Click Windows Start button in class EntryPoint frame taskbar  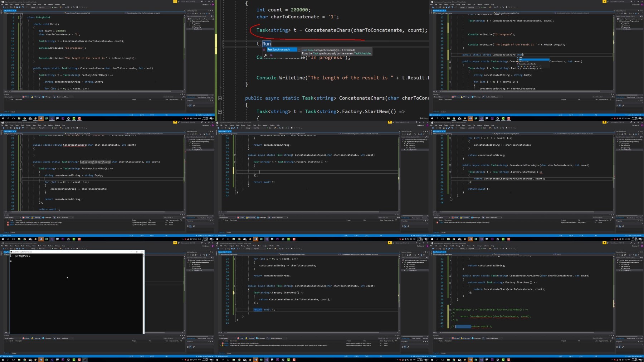[3, 119]
